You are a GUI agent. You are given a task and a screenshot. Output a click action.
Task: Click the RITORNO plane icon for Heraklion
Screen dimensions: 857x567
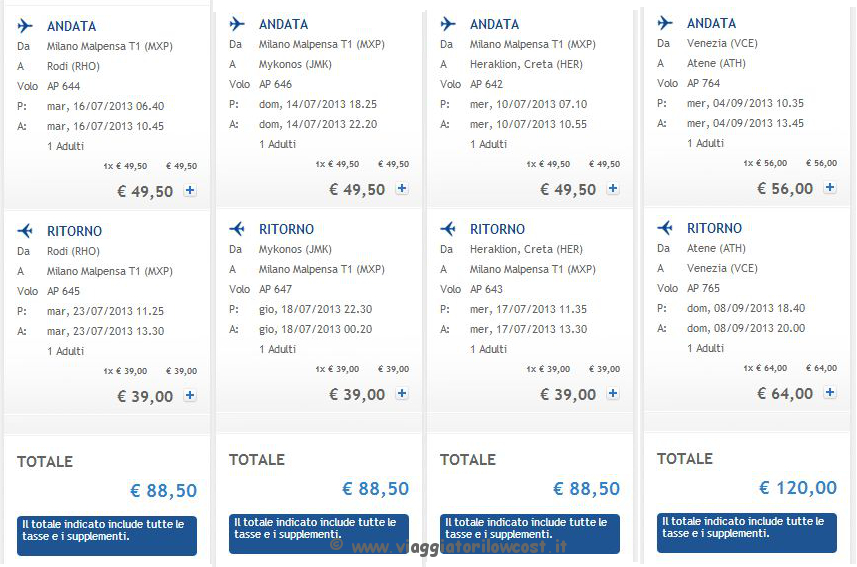pos(448,229)
